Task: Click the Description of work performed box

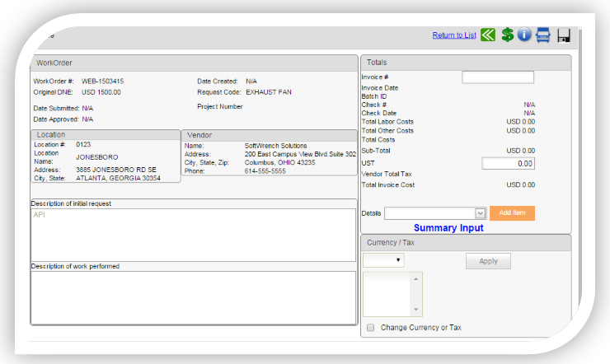Action: [194, 297]
